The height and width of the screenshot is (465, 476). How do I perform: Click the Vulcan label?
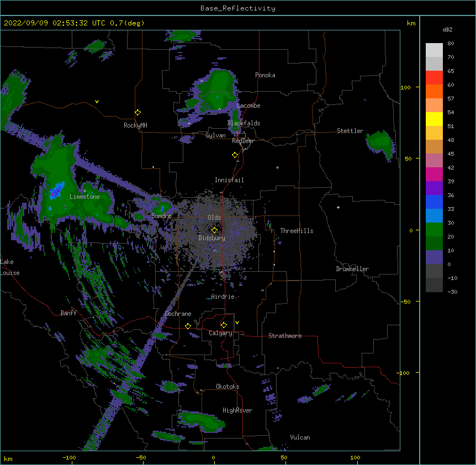[300, 437]
